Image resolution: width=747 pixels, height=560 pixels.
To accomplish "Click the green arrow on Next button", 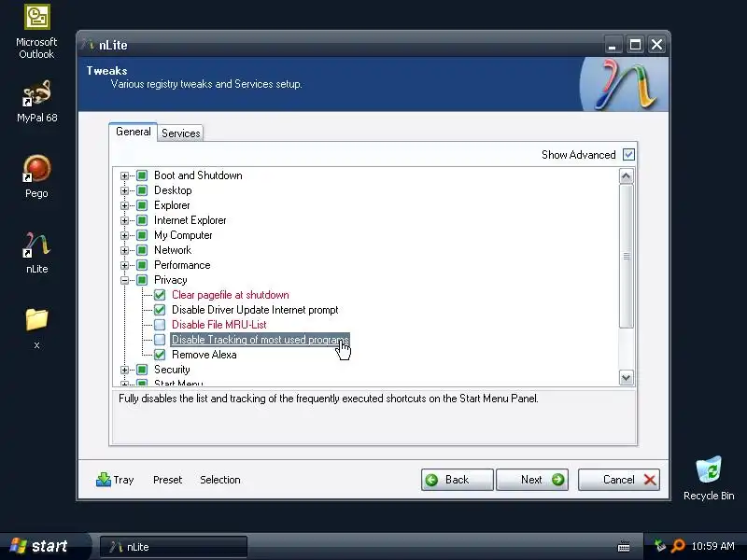I will click(x=557, y=480).
